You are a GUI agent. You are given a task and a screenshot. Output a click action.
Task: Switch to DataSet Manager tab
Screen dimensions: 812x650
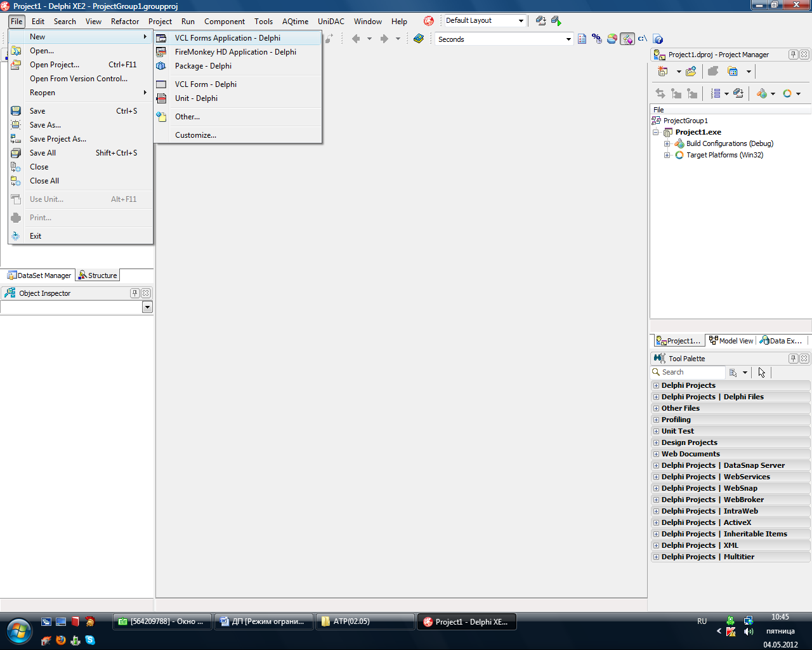click(39, 275)
